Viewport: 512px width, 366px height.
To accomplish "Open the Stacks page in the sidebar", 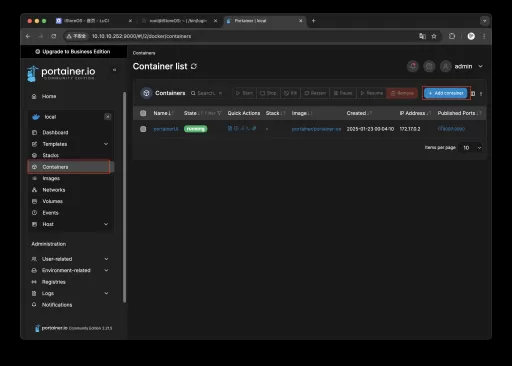I will [50, 155].
